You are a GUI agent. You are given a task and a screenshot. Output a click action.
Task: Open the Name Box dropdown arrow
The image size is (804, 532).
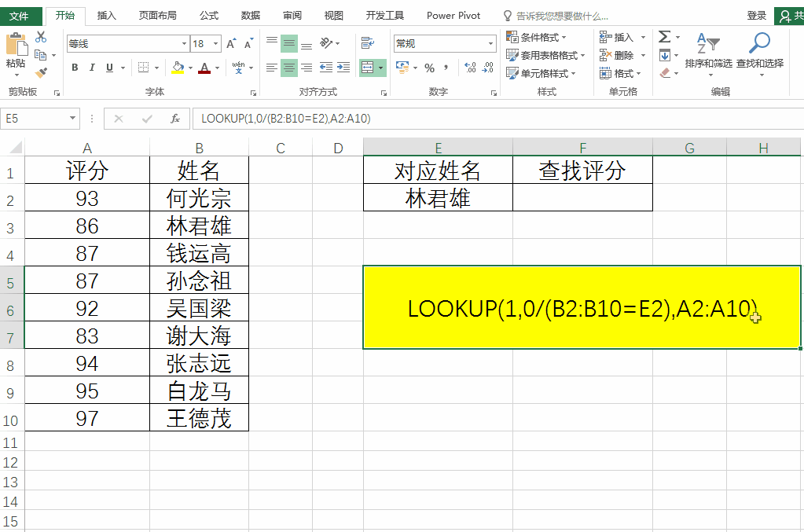pos(73,119)
